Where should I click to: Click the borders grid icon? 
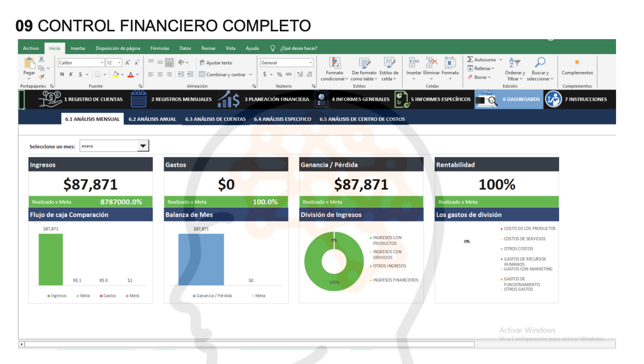coord(98,74)
